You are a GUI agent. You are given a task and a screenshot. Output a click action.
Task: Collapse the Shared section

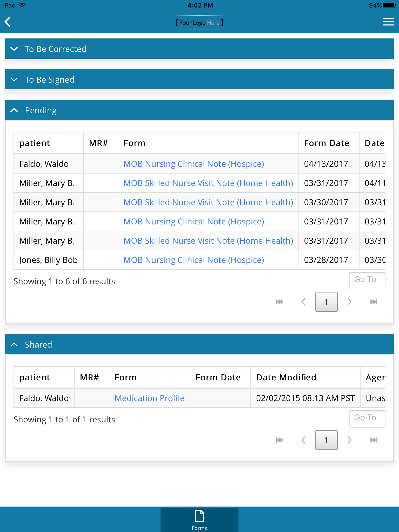click(x=14, y=345)
